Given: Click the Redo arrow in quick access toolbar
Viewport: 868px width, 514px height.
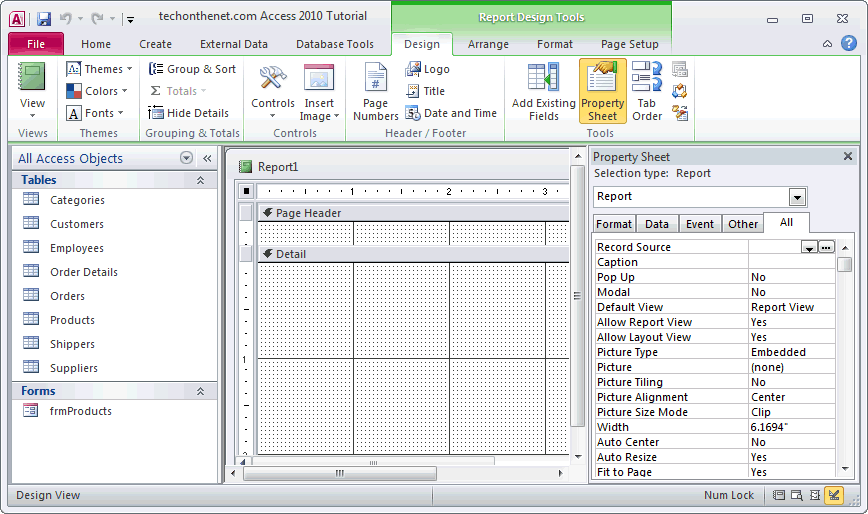Looking at the screenshot, I should coord(97,18).
